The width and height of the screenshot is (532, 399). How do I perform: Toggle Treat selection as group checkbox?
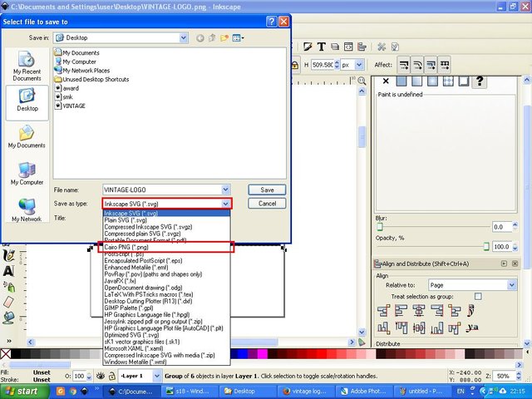478,297
